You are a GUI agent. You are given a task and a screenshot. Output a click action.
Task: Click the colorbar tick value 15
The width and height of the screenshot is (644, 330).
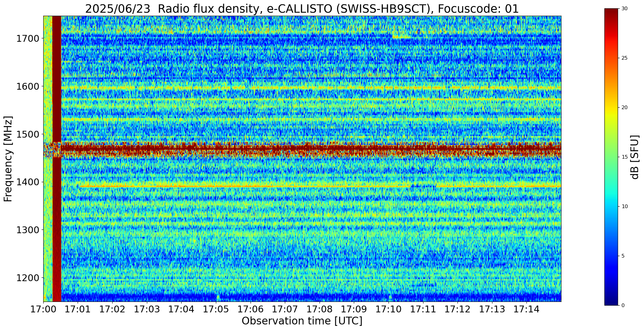[625, 157]
